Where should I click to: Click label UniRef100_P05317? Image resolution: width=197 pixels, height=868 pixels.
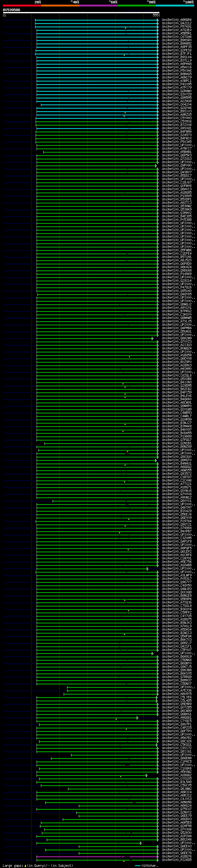pyautogui.click(x=177, y=579)
